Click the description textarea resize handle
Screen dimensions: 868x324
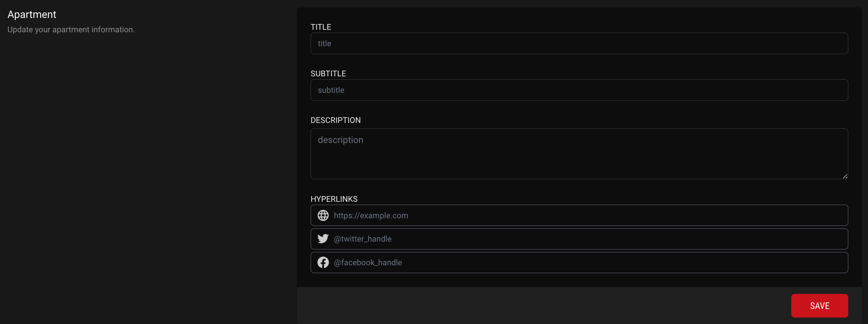point(845,176)
